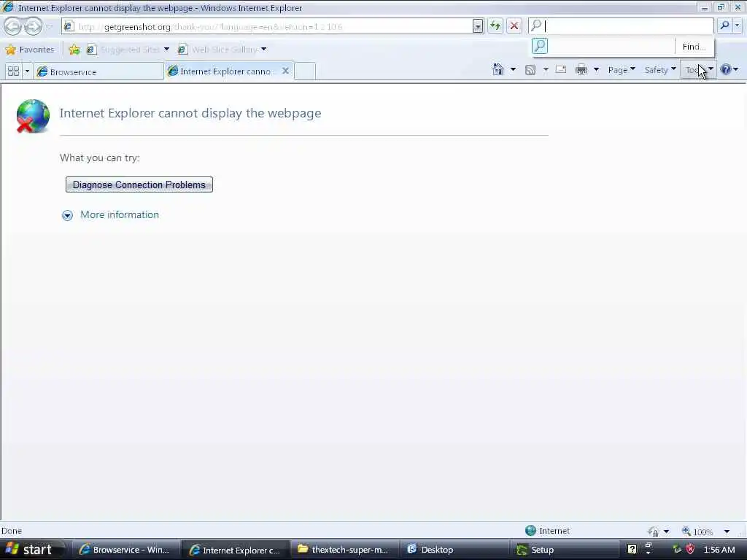Screen dimensions: 747x560
Task: Open the address bar history dropdown
Action: (478, 27)
